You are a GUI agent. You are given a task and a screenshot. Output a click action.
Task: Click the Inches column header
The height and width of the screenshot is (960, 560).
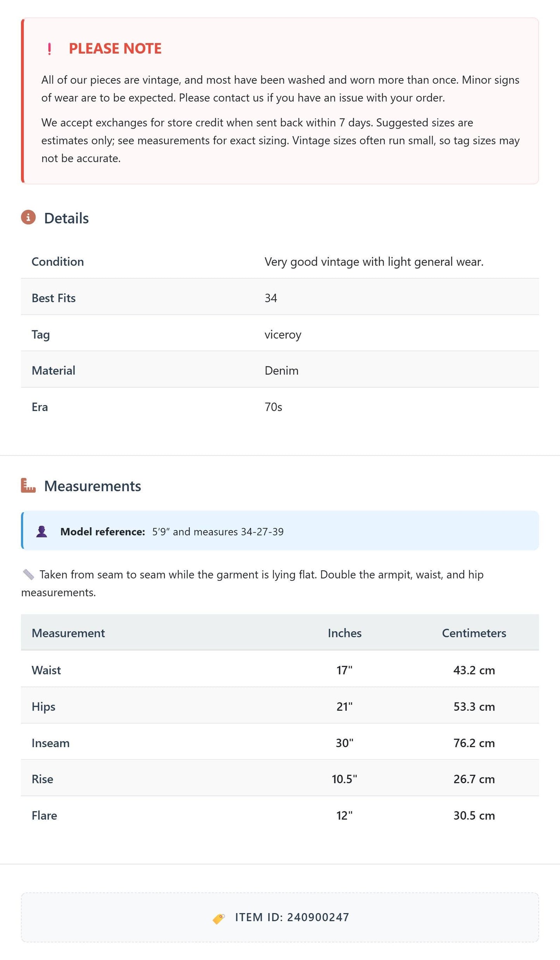click(x=345, y=633)
